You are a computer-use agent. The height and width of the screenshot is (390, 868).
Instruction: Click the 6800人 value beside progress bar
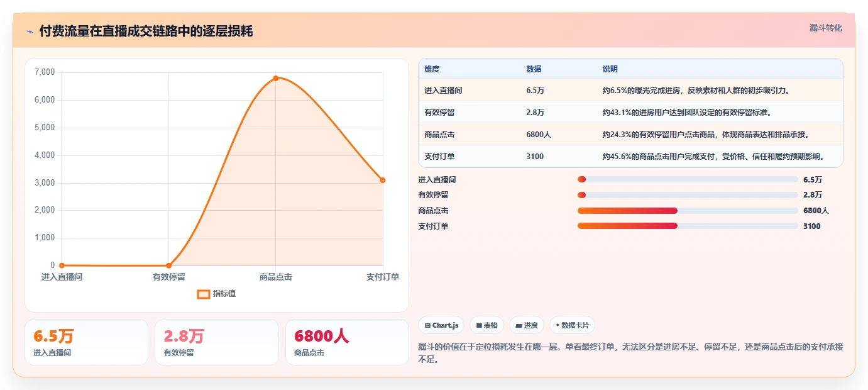coord(816,211)
